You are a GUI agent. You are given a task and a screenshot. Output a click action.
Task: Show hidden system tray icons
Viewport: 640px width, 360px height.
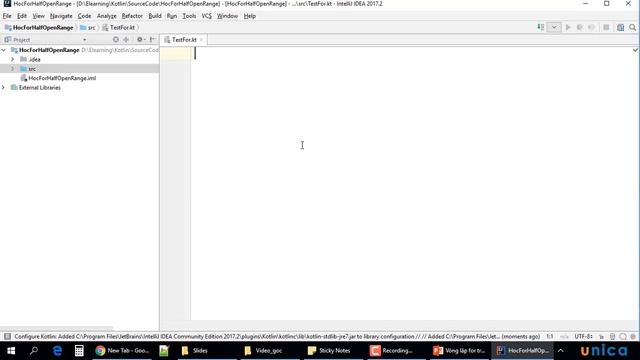(x=561, y=351)
